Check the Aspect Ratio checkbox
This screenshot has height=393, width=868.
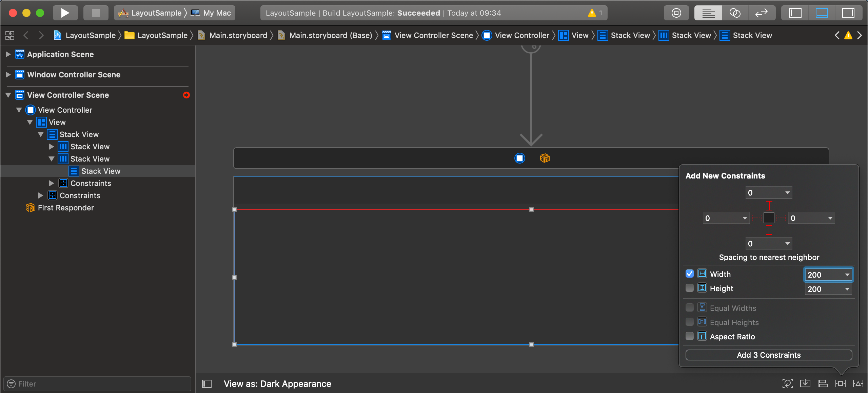(x=690, y=336)
